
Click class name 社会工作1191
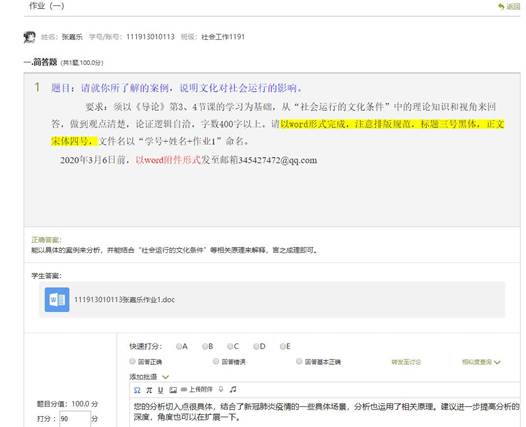coord(223,37)
